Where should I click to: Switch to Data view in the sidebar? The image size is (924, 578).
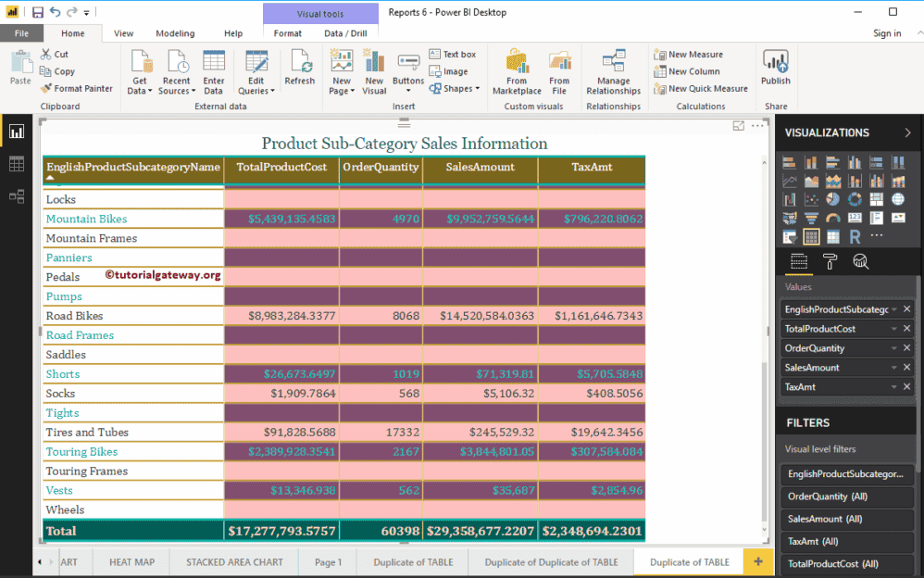point(16,163)
